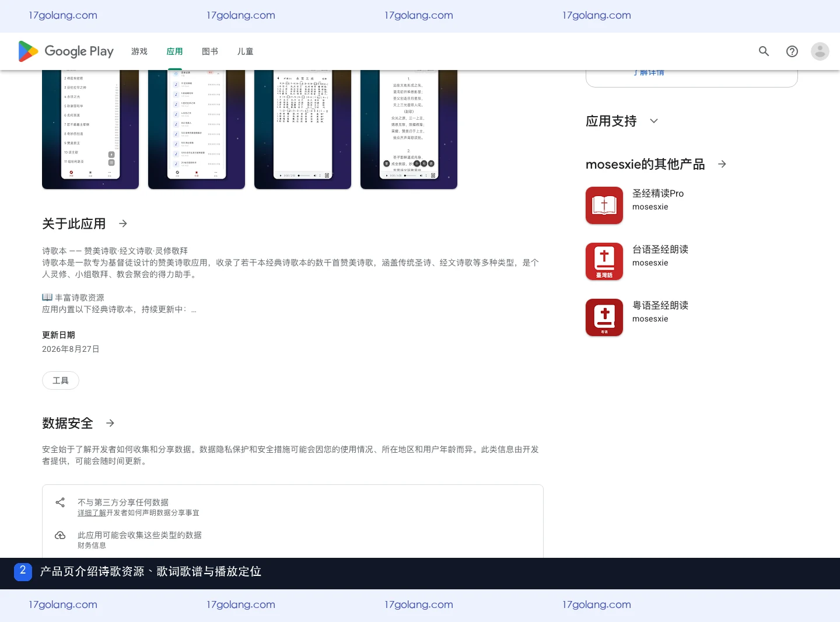The height and width of the screenshot is (622, 840).
Task: Open the 圣经精读Pro title link
Action: (658, 193)
